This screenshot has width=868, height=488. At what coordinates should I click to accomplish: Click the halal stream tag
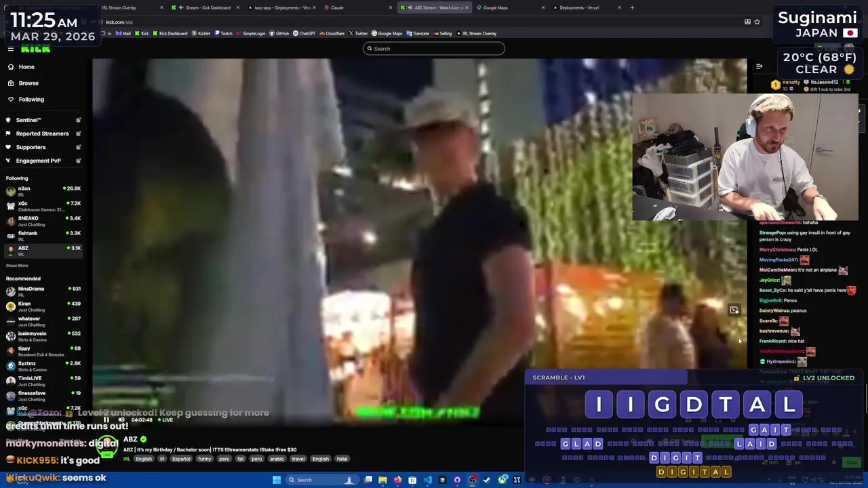coord(342,459)
